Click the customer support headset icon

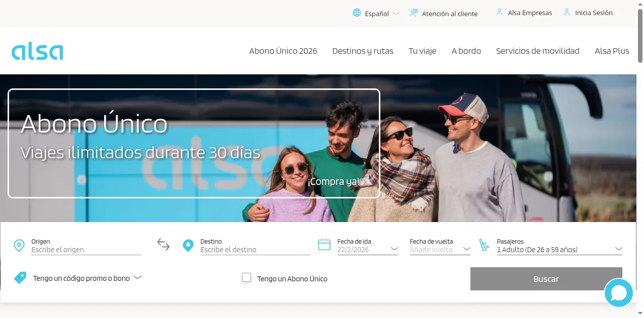click(414, 13)
